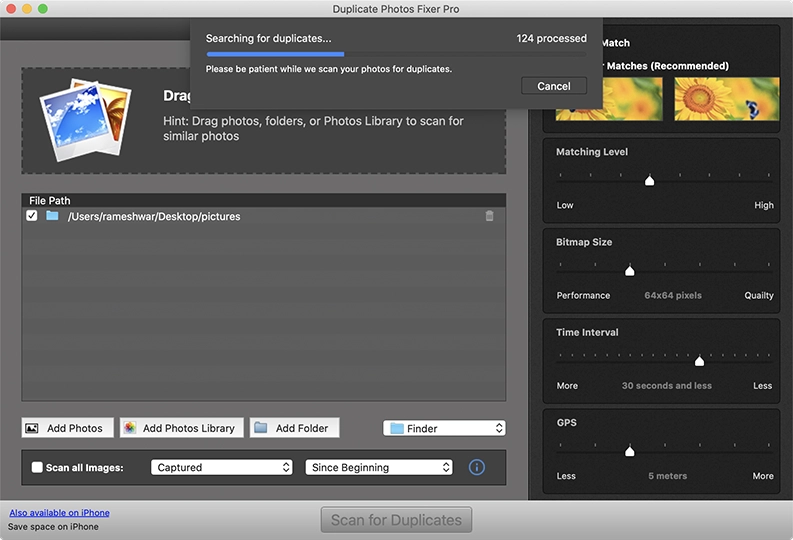This screenshot has width=793, height=540.
Task: Click 'Save space on iPhone' text
Action: point(53,527)
